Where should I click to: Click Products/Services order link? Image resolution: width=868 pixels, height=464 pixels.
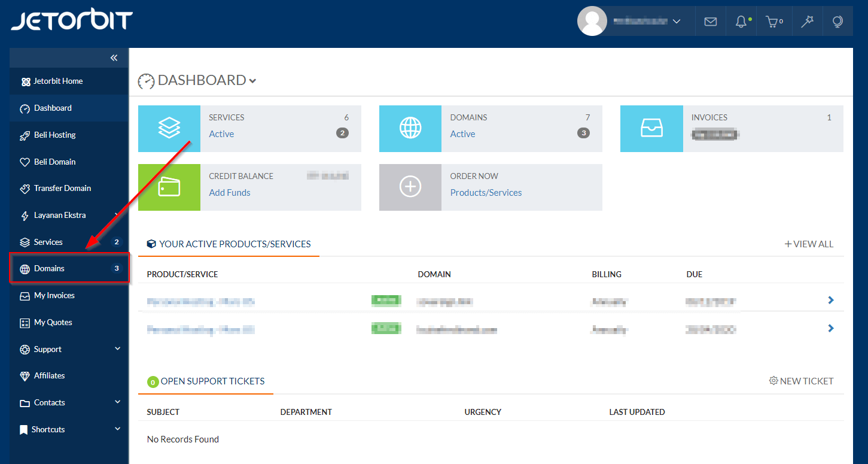tap(486, 193)
